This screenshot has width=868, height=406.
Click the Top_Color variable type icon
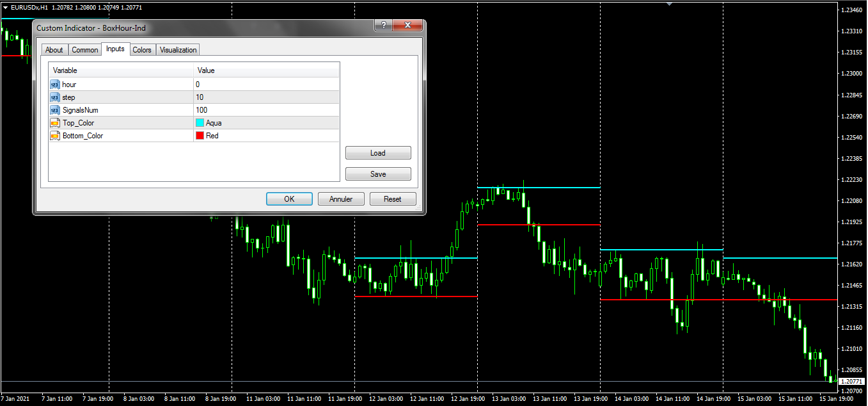[x=54, y=123]
